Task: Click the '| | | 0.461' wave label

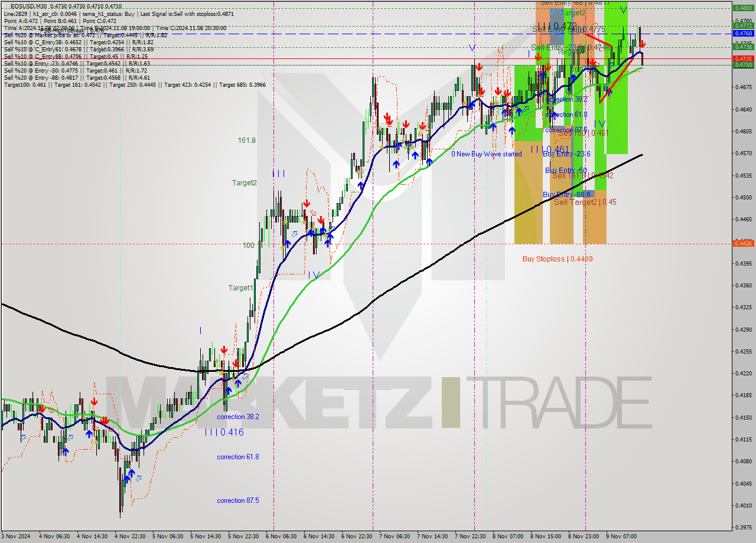Action: pyautogui.click(x=550, y=149)
